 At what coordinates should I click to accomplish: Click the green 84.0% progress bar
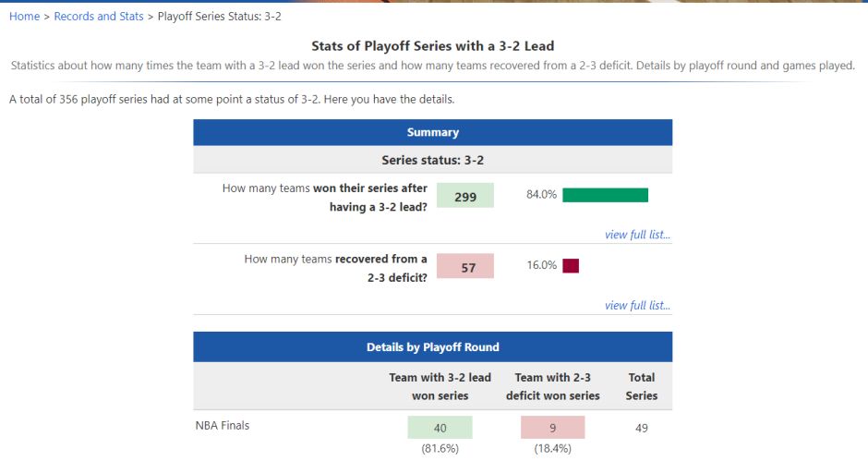pyautogui.click(x=605, y=195)
